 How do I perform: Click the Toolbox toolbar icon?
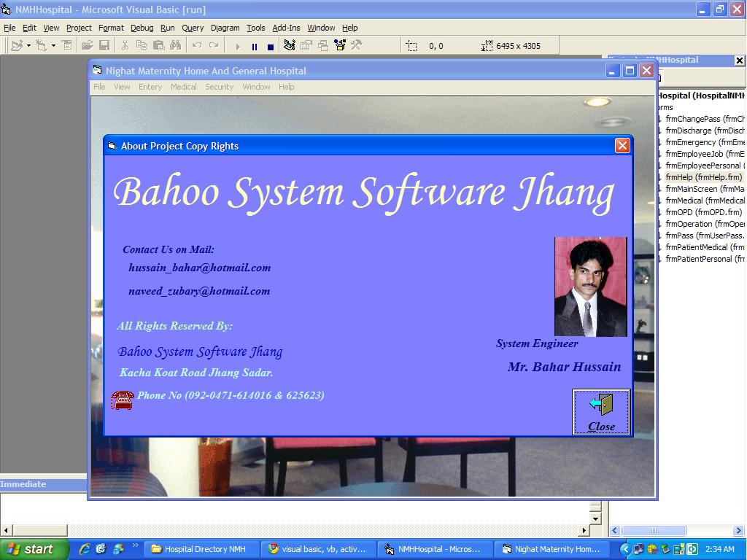point(357,45)
